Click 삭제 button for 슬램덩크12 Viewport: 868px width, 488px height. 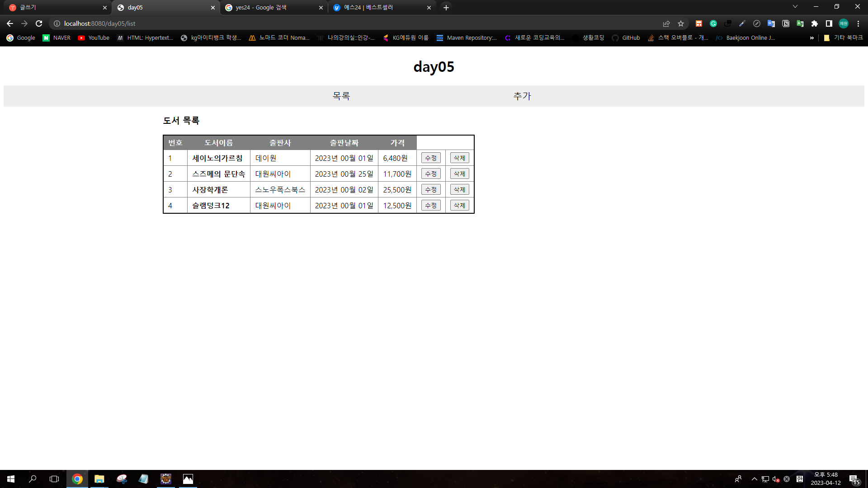coord(459,206)
